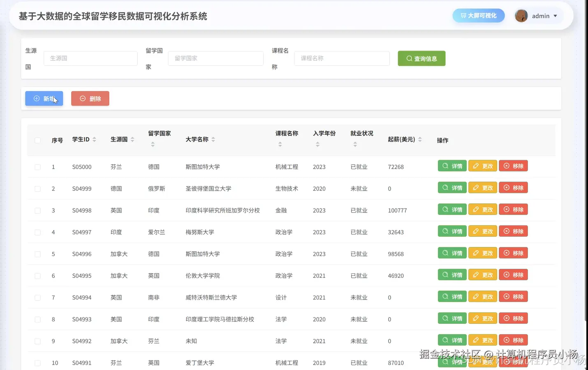Select the 移除 action for student S04991
The height and width of the screenshot is (370, 588).
[x=513, y=361]
